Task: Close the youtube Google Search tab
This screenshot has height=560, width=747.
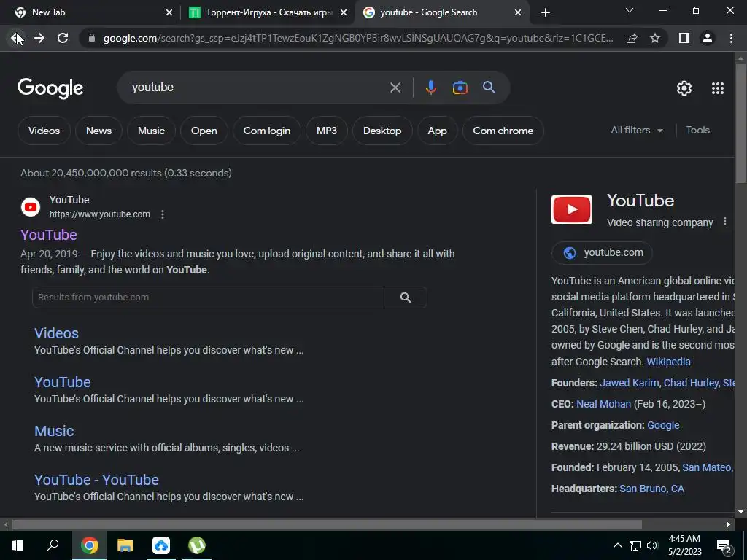Action: click(x=518, y=12)
